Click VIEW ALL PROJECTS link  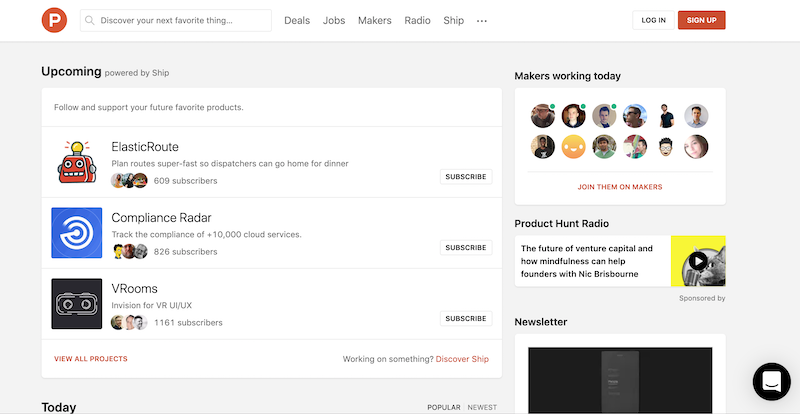click(x=91, y=359)
